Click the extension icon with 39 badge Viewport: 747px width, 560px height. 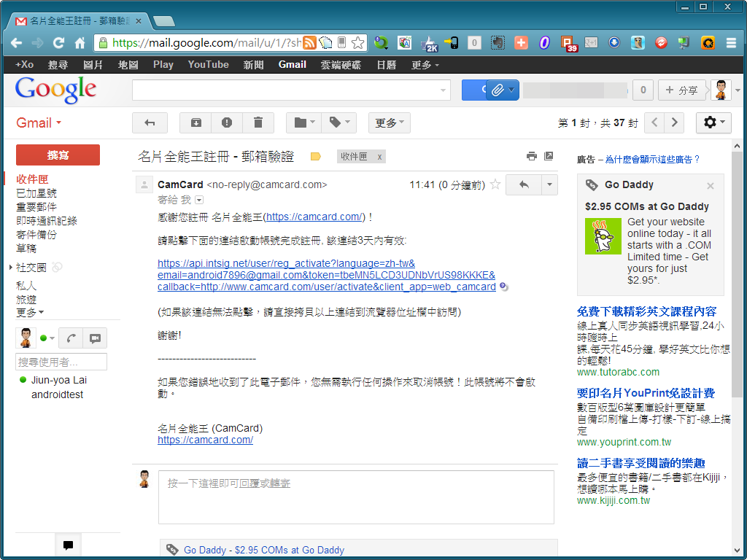[568, 43]
